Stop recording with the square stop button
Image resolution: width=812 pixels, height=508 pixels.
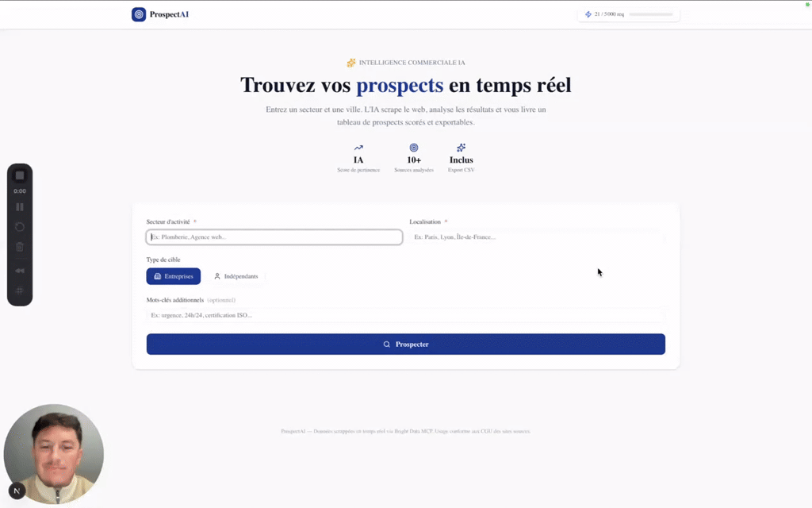click(x=20, y=175)
